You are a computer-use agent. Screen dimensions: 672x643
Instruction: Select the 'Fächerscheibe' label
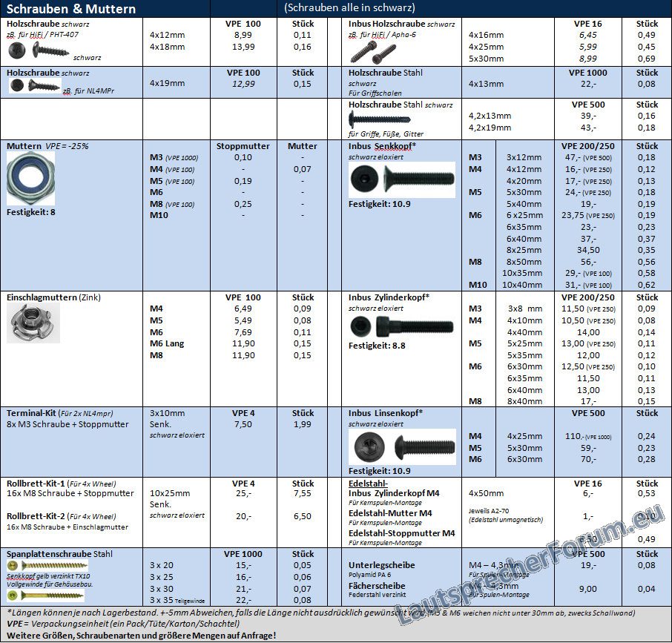click(377, 586)
